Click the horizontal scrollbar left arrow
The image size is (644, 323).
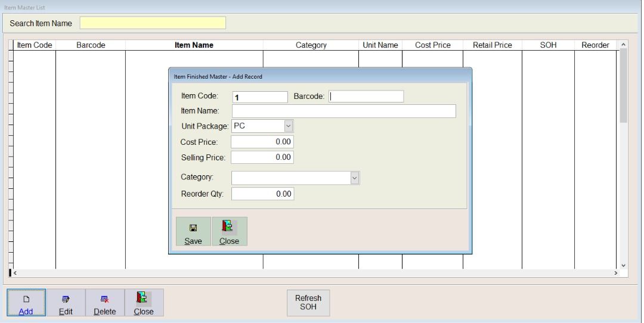pyautogui.click(x=15, y=273)
